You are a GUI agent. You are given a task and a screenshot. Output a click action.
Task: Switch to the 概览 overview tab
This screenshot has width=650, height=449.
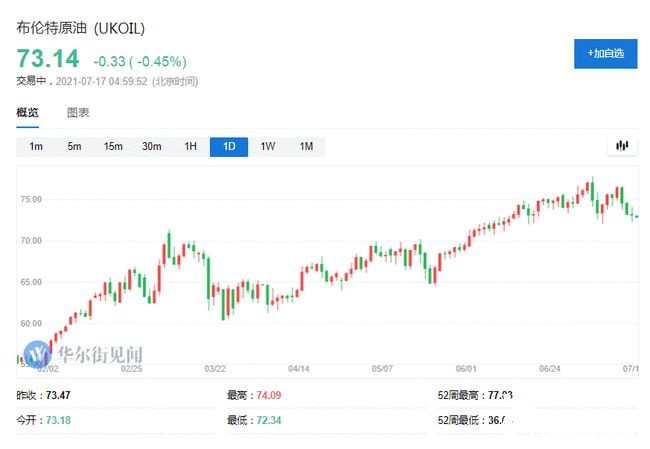click(28, 113)
